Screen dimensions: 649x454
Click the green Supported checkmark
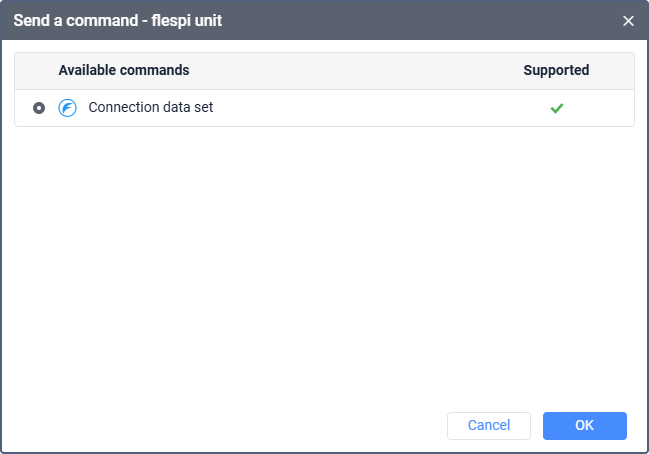point(556,108)
